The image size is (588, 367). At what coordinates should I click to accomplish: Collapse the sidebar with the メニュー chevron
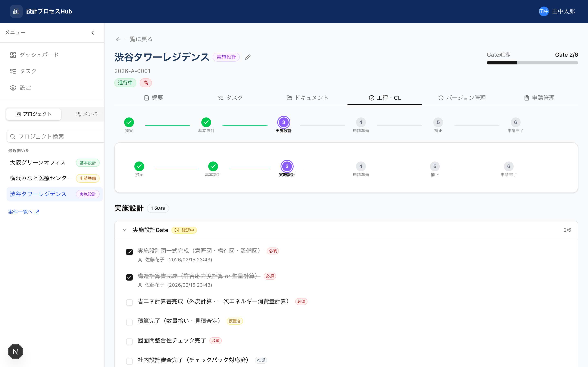tap(92, 32)
